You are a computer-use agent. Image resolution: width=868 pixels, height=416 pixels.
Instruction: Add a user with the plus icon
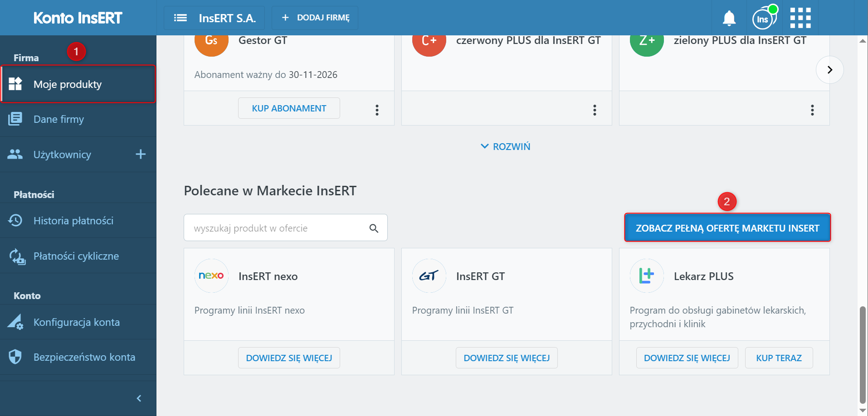pyautogui.click(x=141, y=155)
